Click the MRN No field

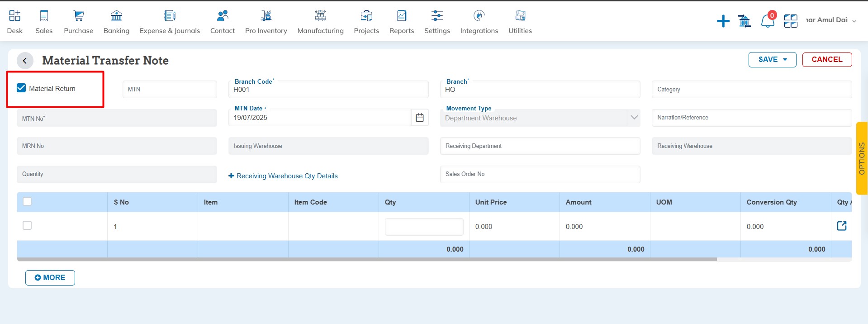click(117, 146)
